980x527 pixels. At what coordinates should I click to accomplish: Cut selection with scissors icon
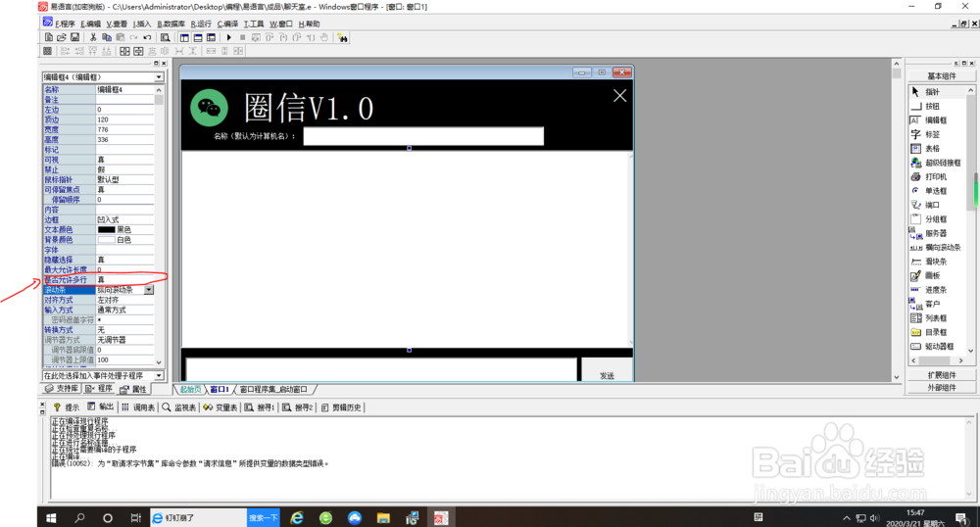(93, 37)
